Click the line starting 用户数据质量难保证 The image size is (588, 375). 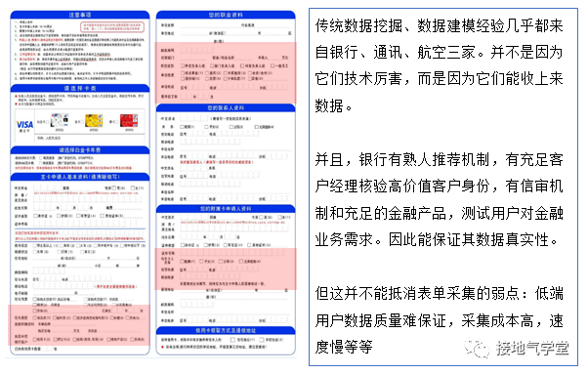coord(439,321)
